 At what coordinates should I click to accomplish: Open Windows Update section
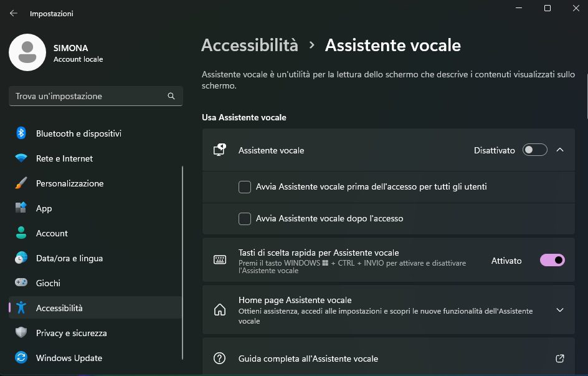95,358
